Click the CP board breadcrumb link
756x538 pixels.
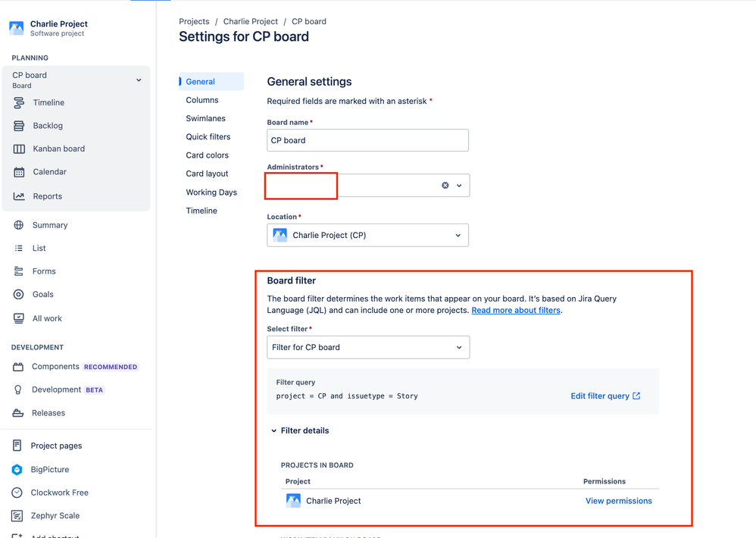tap(309, 22)
